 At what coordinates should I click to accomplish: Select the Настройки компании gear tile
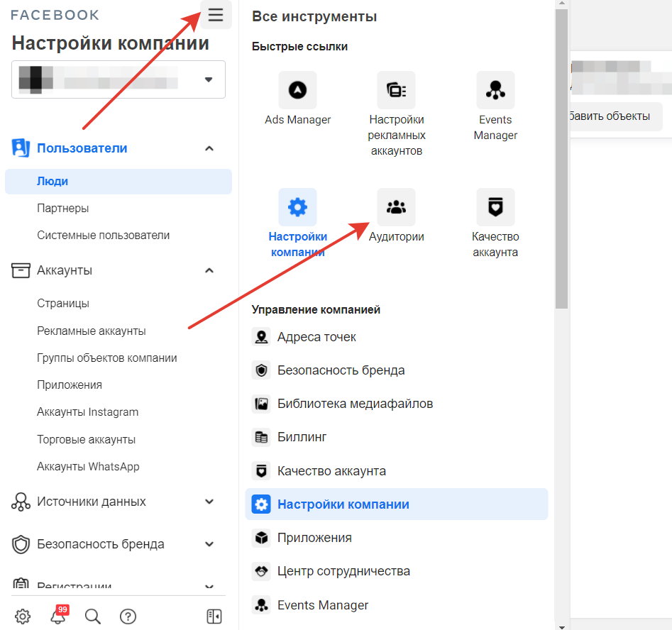tap(297, 207)
